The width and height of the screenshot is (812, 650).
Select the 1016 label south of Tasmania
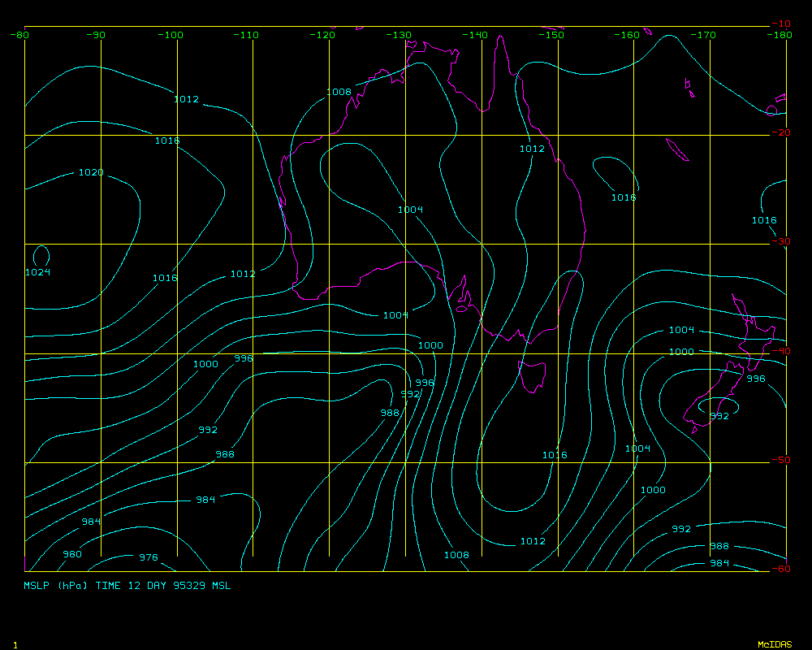[x=555, y=455]
